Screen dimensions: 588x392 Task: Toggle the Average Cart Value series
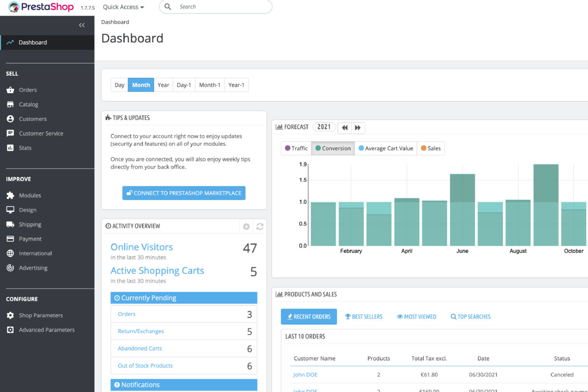[x=386, y=148]
